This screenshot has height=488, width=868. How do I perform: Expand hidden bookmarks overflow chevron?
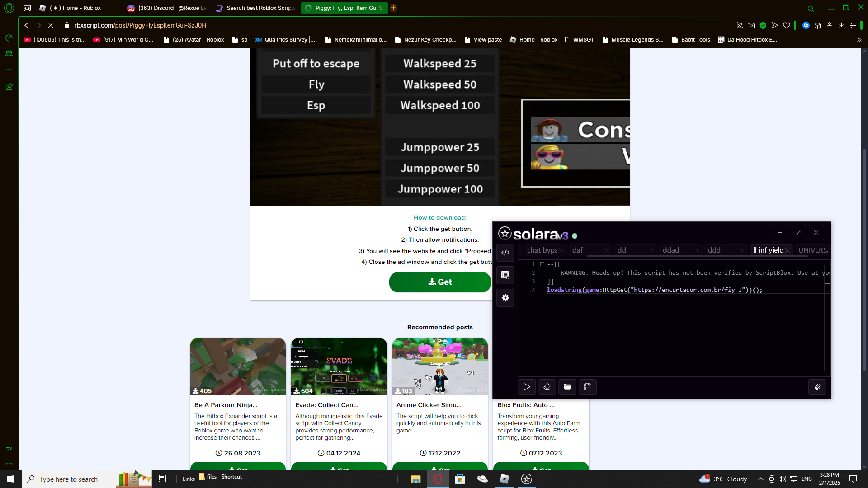[859, 40]
